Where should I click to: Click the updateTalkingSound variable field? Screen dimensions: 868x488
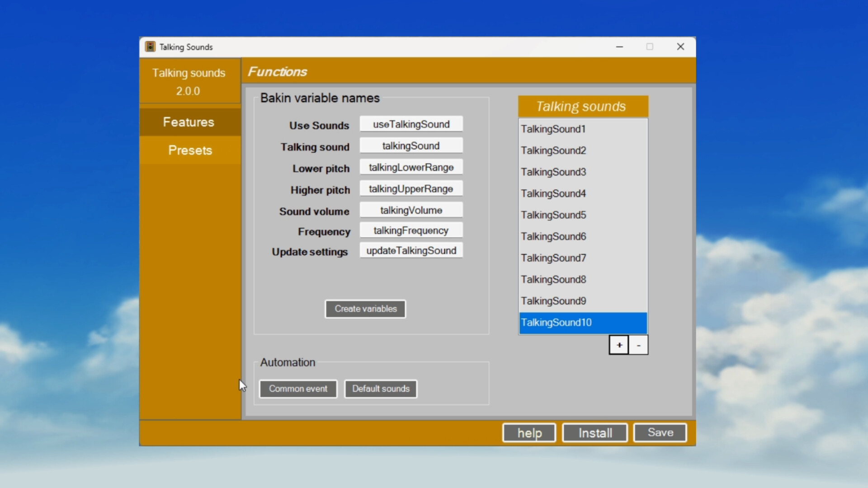tap(411, 250)
